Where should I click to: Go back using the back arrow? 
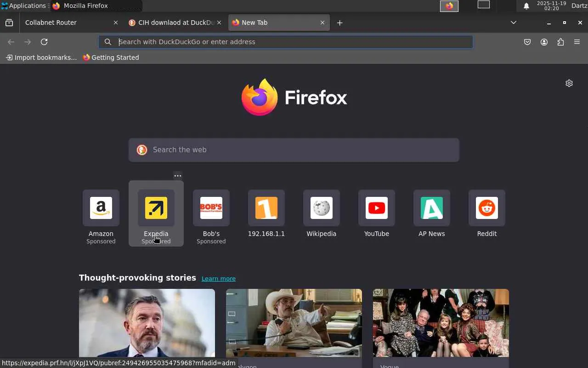(x=11, y=42)
